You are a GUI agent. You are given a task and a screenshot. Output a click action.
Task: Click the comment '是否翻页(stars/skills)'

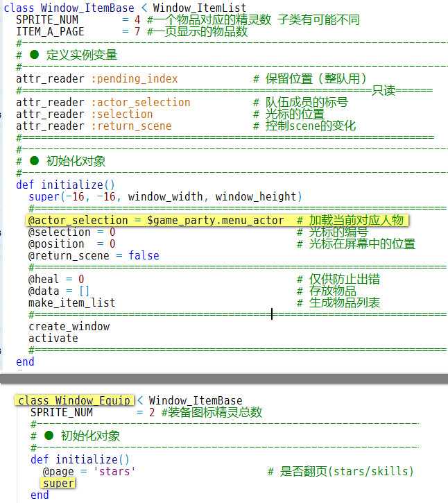pyautogui.click(x=347, y=471)
